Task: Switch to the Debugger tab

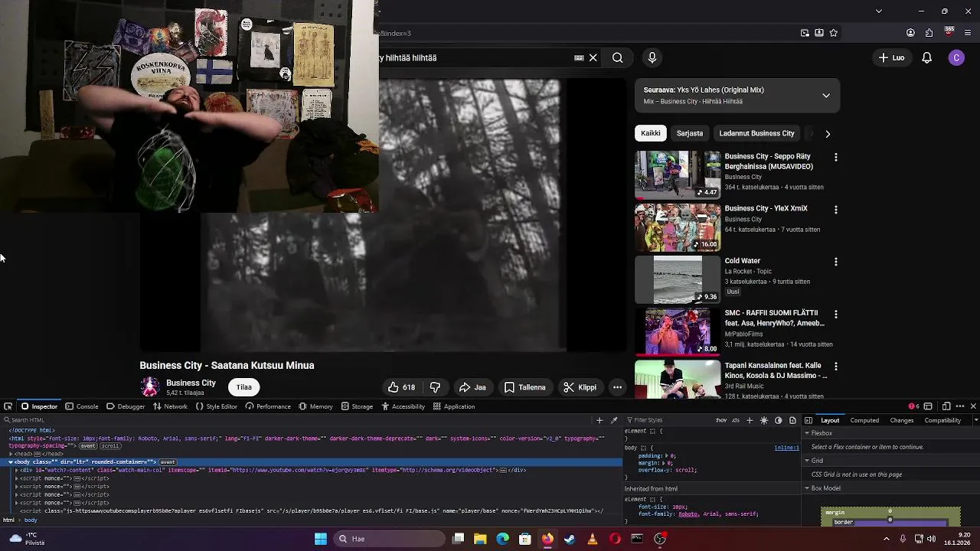Action: [126, 406]
